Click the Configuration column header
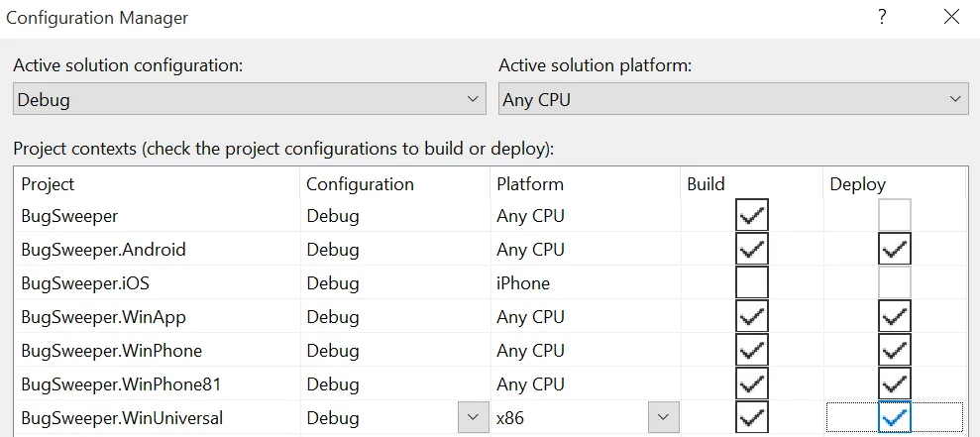Screen dimensions: 980x437 tap(360, 184)
